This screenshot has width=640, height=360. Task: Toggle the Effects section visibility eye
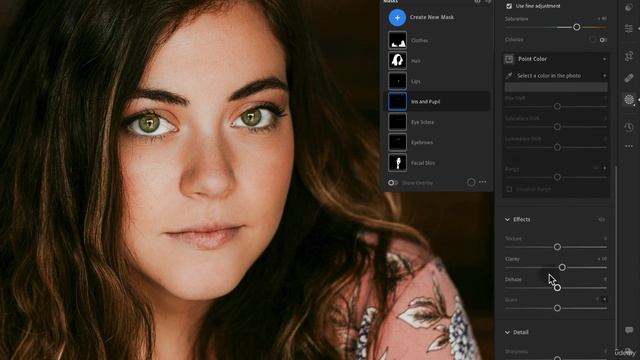(602, 220)
